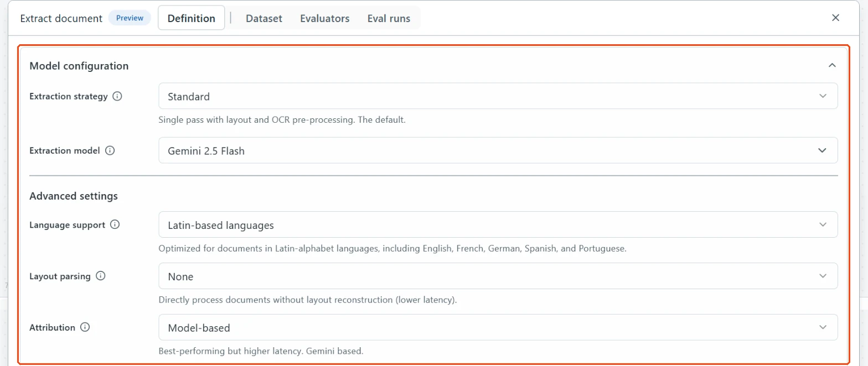Open the Definition tab
The height and width of the screenshot is (366, 868).
(x=191, y=18)
